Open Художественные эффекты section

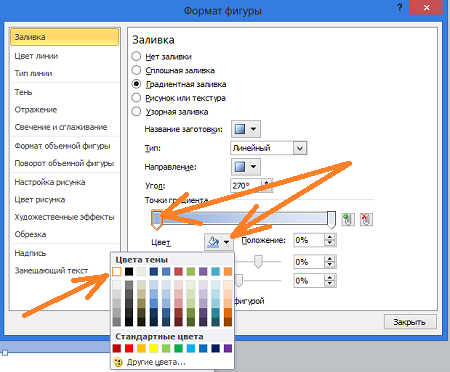(x=64, y=217)
